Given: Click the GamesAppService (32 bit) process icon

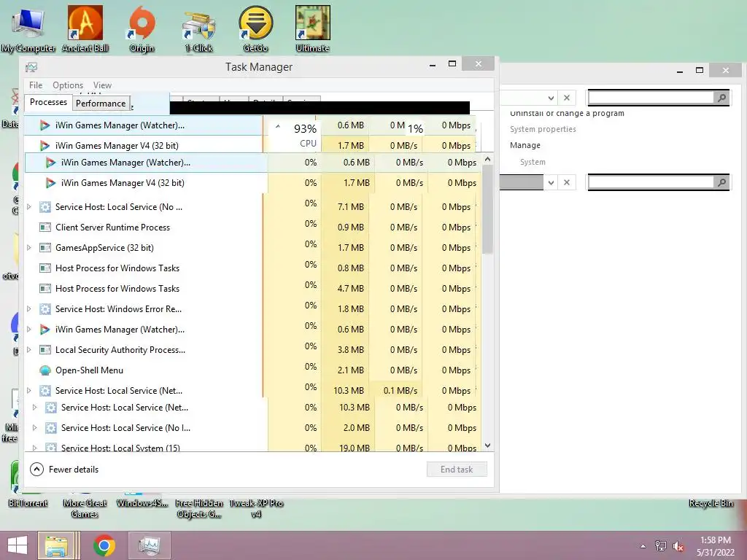Looking at the screenshot, I should click(x=45, y=248).
